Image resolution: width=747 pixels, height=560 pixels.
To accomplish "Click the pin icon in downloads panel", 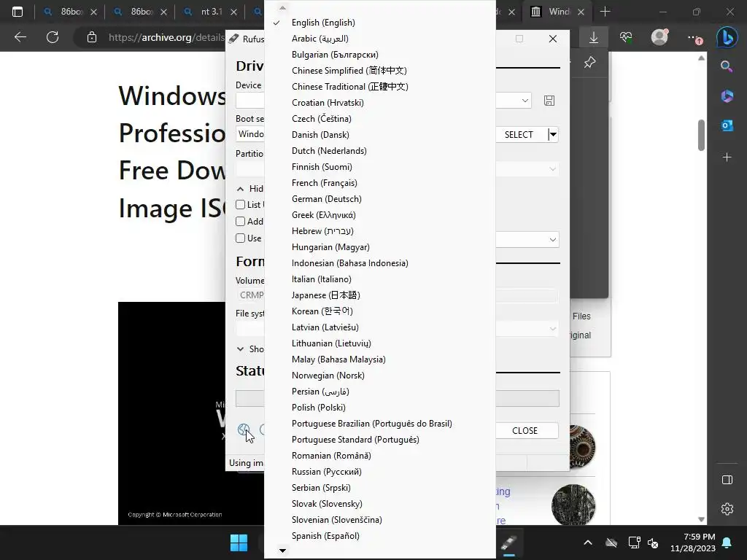I will [x=589, y=62].
